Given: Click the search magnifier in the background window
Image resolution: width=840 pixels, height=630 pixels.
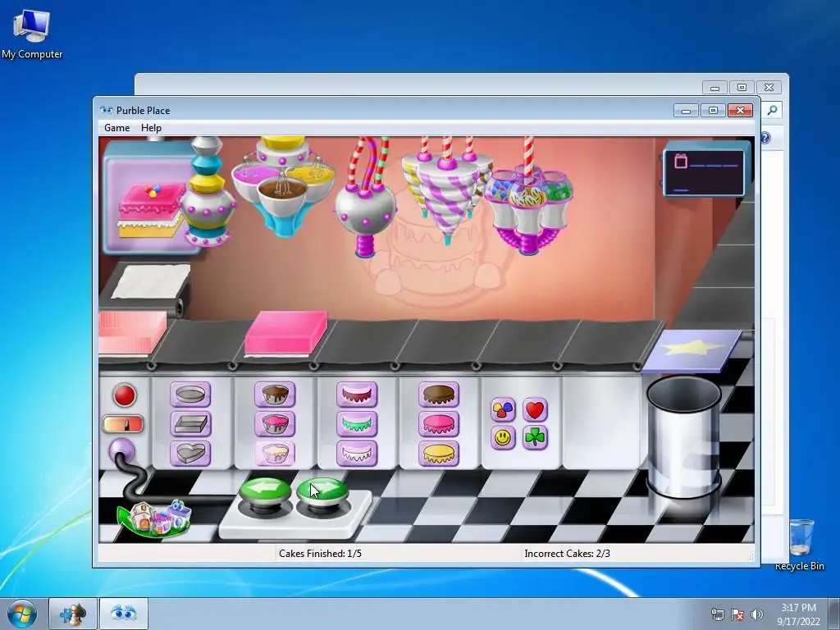Looking at the screenshot, I should (772, 110).
